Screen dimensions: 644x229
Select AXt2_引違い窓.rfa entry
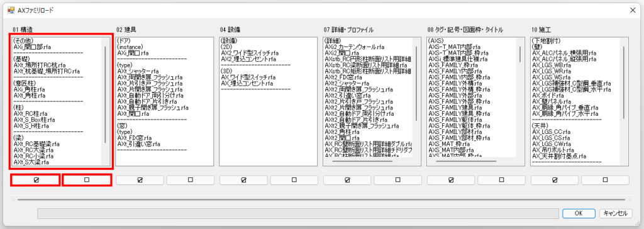click(347, 96)
